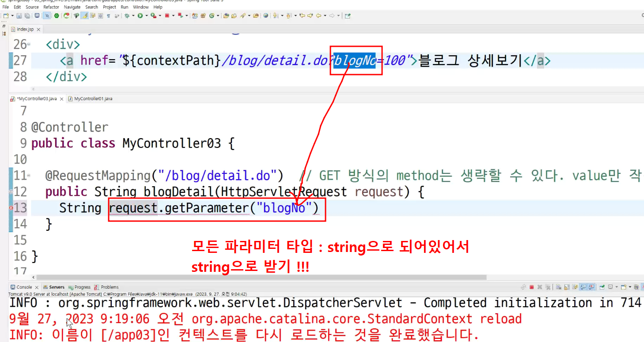Viewport: 644px width, 342px height.
Task: Open the Run configurations dropdown arrow
Action: (x=146, y=15)
